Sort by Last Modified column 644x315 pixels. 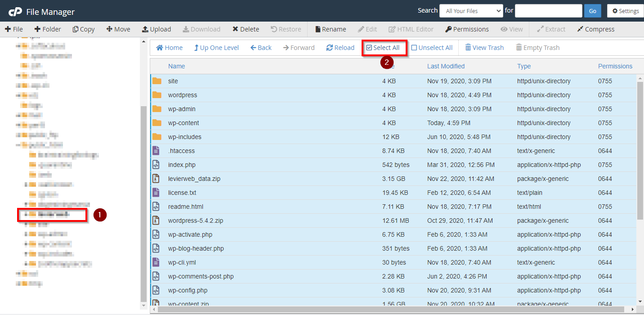click(x=446, y=66)
